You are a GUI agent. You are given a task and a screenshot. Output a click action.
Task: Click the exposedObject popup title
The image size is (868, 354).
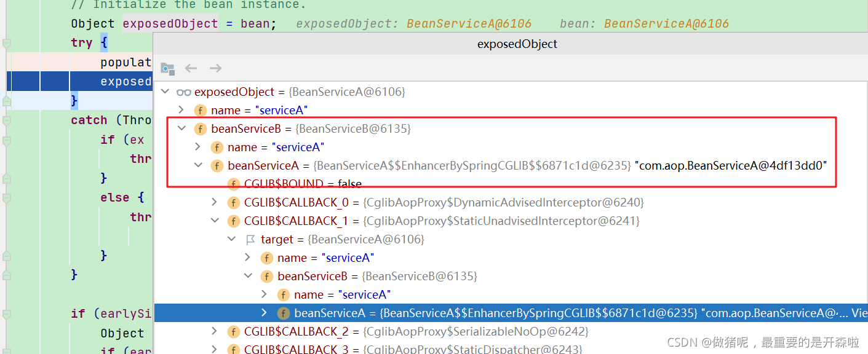tap(517, 44)
